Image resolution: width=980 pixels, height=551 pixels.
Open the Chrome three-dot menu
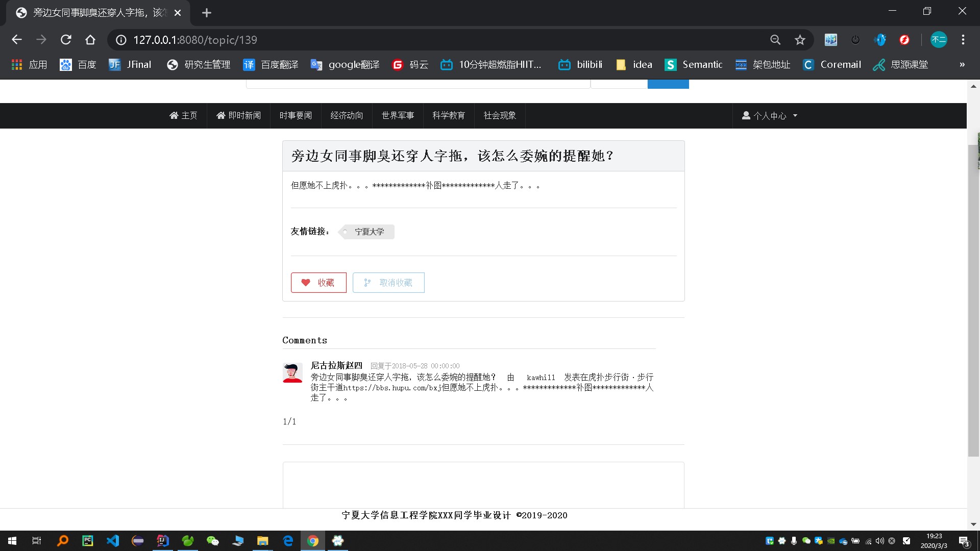click(963, 40)
